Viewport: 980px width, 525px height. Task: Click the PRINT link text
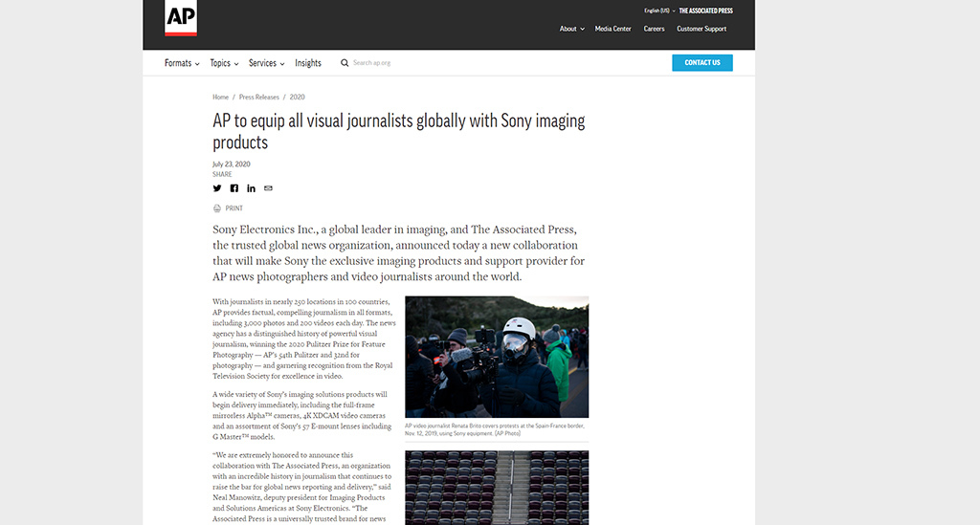(234, 208)
